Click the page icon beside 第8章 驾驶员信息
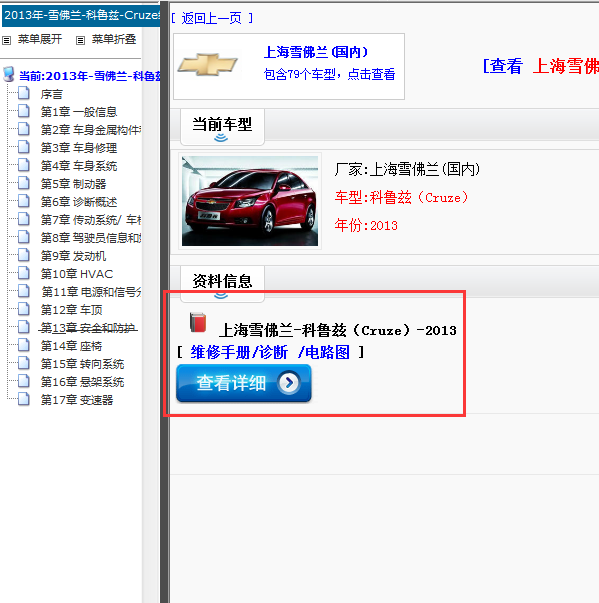Screen dimensions: 599x603 point(24,237)
